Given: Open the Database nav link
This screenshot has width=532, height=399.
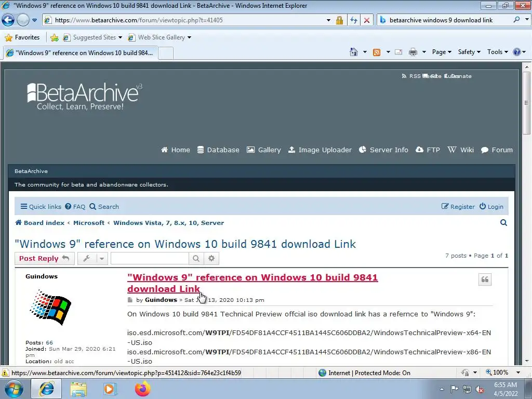Looking at the screenshot, I should (x=218, y=150).
